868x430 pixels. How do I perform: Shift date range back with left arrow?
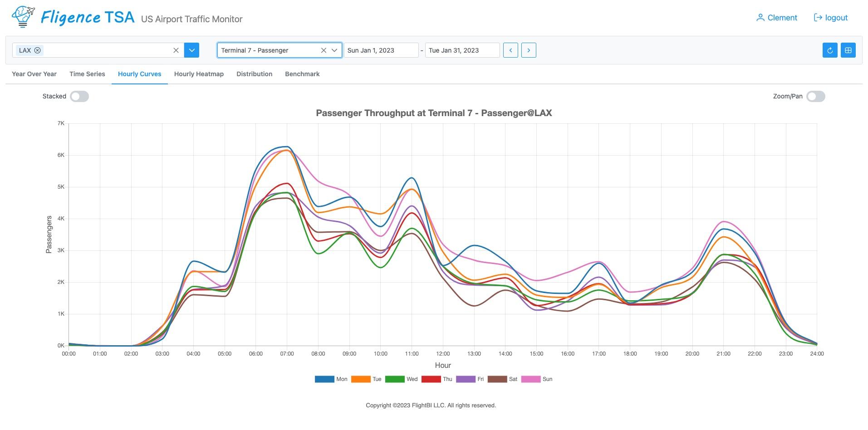tap(510, 50)
